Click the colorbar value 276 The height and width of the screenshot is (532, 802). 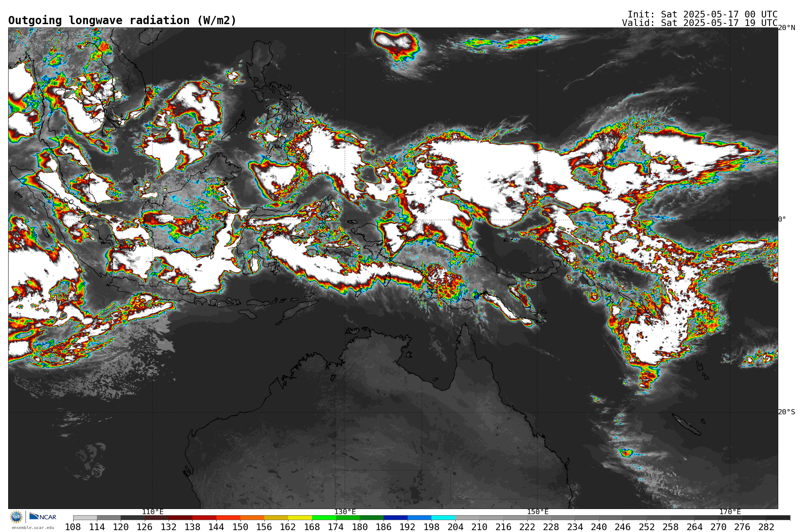click(x=742, y=527)
